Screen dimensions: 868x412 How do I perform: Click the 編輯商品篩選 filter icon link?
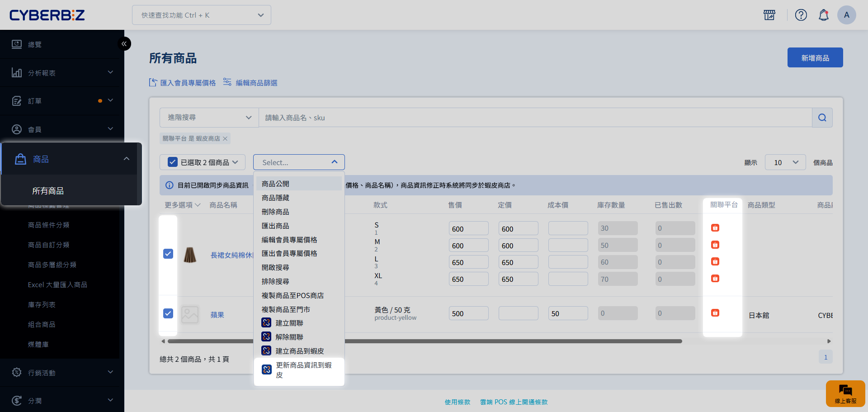click(250, 83)
